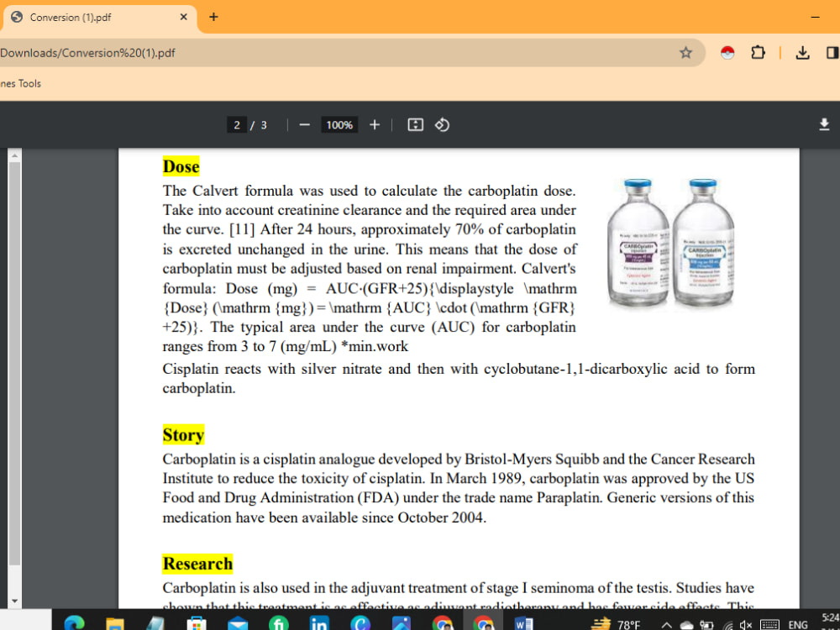Zoom in the PDF with plus
The height and width of the screenshot is (630, 840).
[x=375, y=125]
